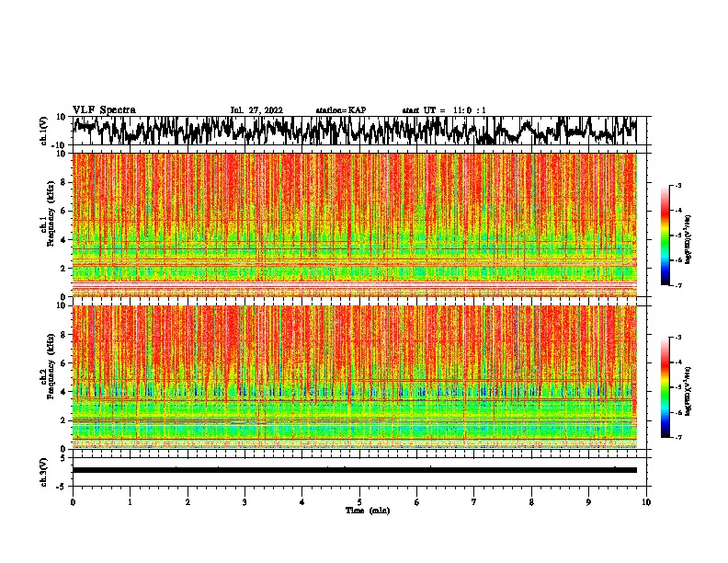Click time axis tick label "0"
This screenshot has height=563, width=728.
point(73,502)
